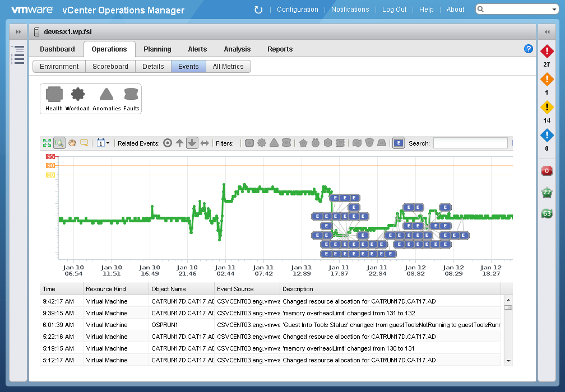Click the blue info alert badge showing 0

coord(547,136)
